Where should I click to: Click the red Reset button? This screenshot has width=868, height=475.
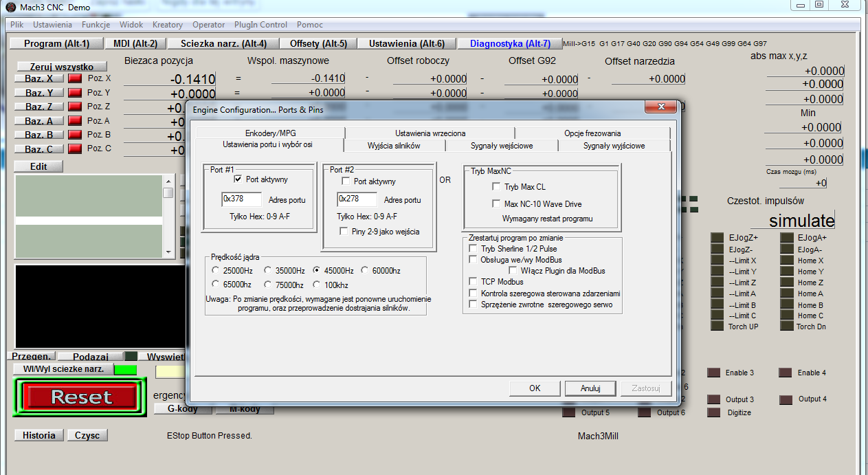[x=81, y=397]
